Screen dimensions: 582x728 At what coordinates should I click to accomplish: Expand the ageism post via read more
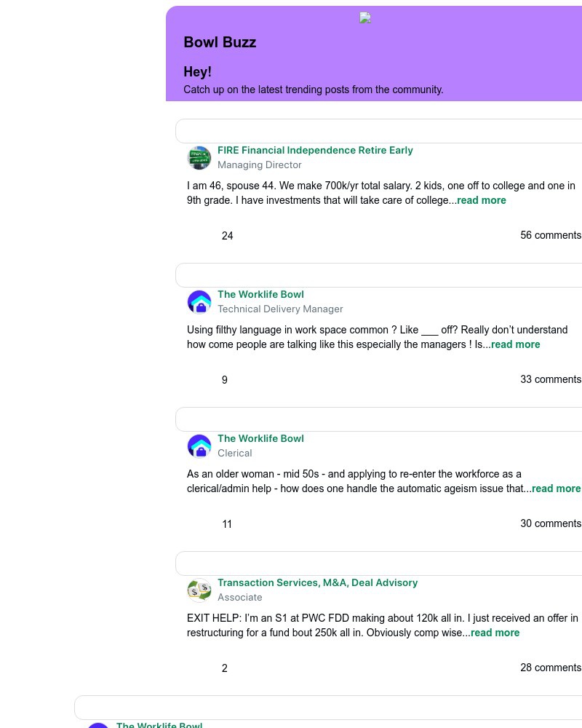[556, 488]
